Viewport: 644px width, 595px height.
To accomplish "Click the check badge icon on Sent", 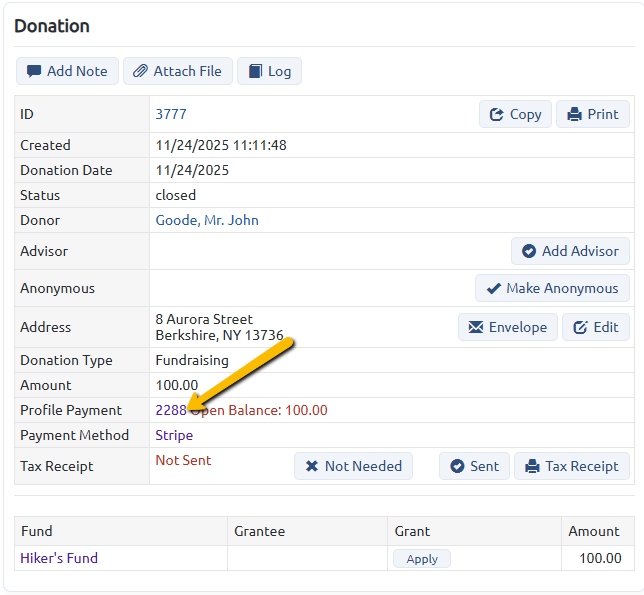I will (x=457, y=466).
